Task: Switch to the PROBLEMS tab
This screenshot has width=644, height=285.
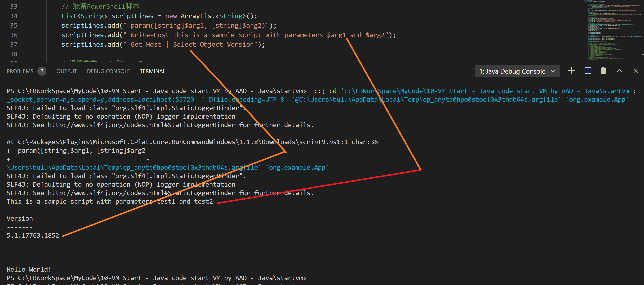Action: (20, 71)
